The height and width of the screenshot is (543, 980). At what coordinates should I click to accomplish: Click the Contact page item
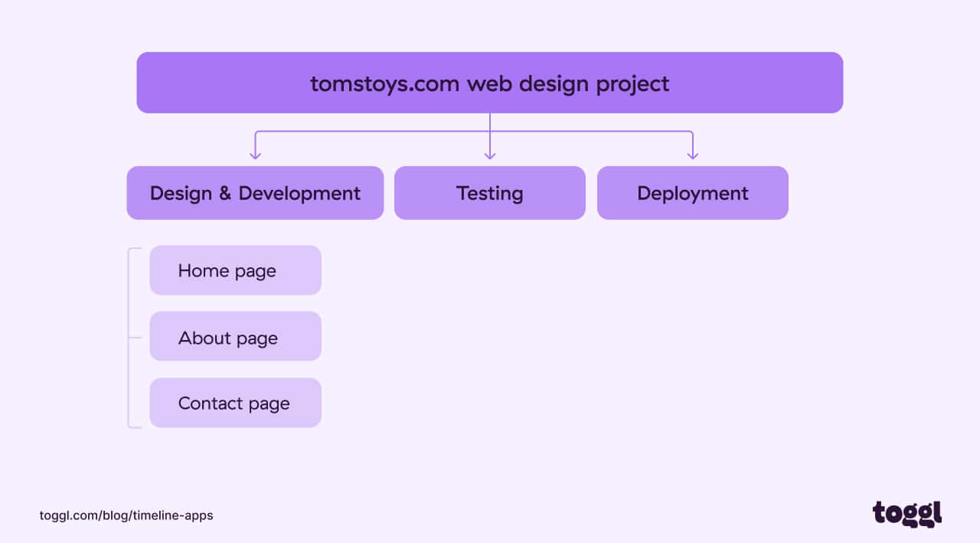pos(235,403)
